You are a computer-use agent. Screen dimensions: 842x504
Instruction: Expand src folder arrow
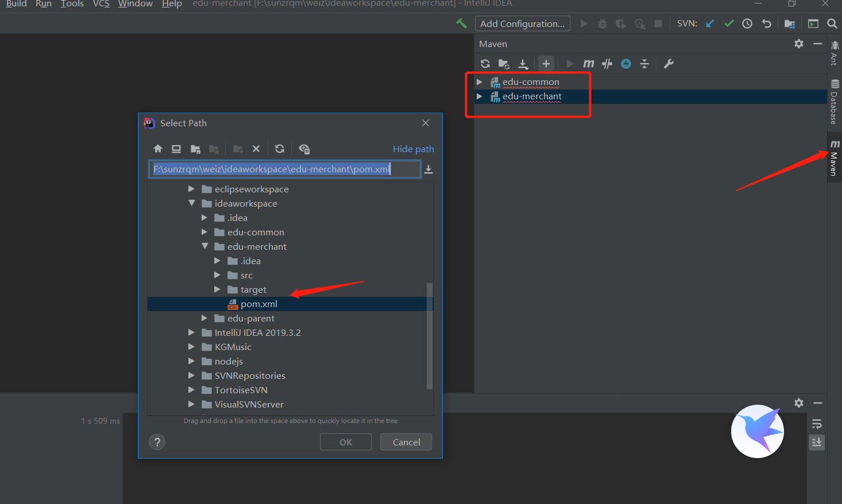click(217, 275)
